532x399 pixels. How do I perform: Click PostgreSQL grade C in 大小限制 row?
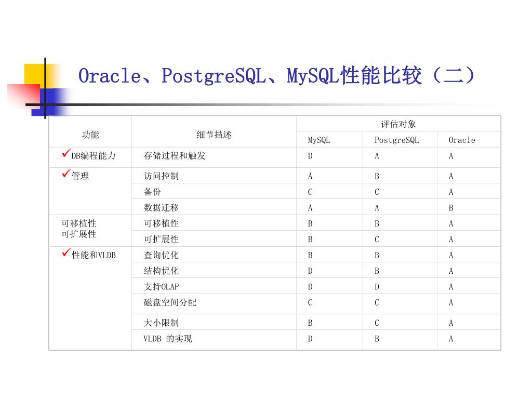(377, 323)
